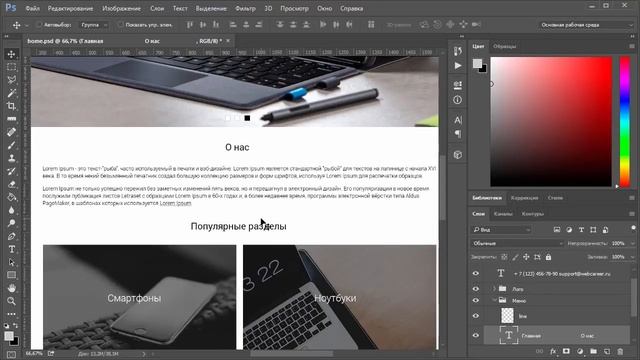The image size is (640, 360).
Task: Click the rainbow hue slider strip
Action: pos(625,122)
